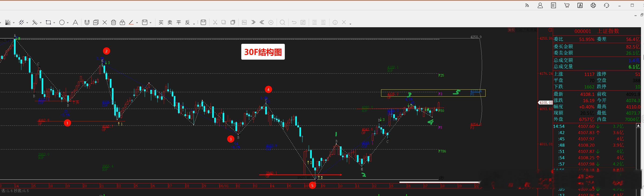Open save template dropdown arrow
Screen dimensions: 644x196
(x=151, y=23)
